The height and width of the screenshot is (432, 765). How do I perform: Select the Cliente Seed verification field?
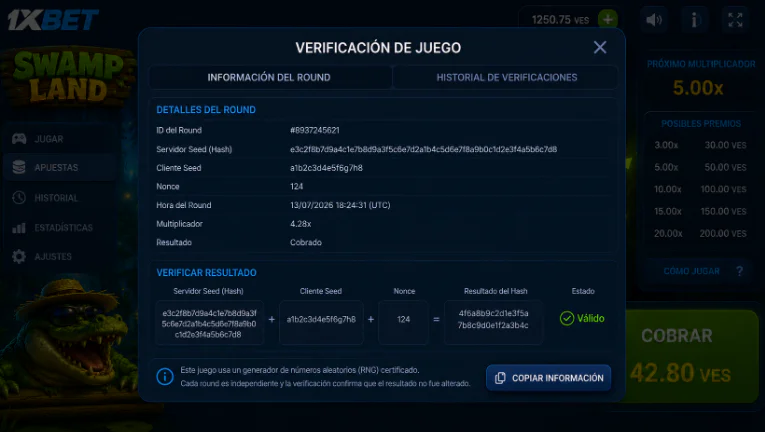[x=321, y=323]
